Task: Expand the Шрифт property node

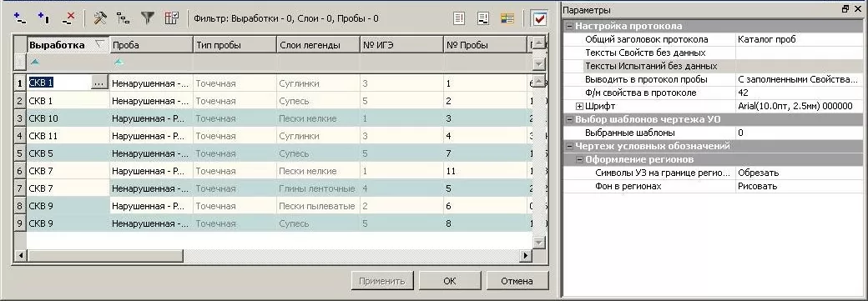Action: 579,106
